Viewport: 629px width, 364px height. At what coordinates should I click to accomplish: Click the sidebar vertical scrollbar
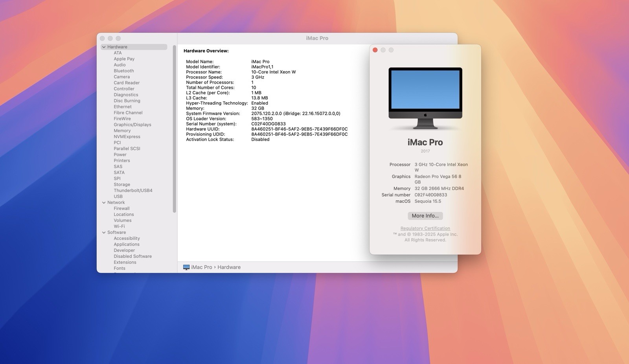pyautogui.click(x=174, y=129)
